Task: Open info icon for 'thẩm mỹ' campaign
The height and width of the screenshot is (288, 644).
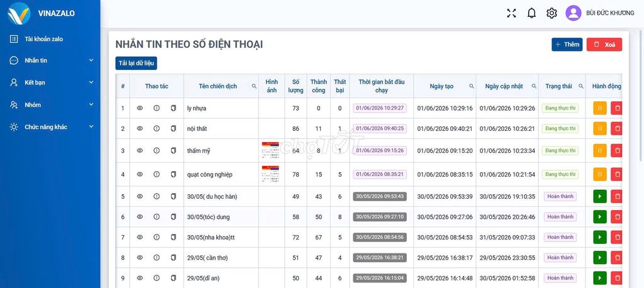Action: (157, 150)
